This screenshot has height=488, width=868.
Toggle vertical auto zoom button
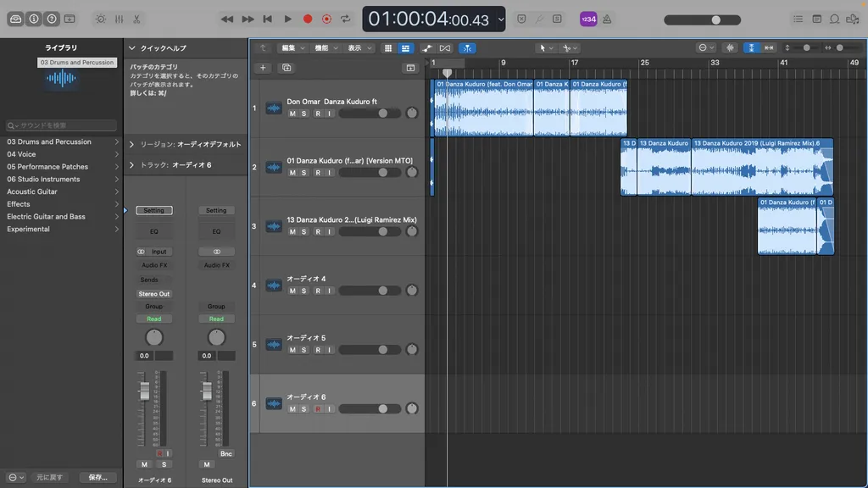point(751,47)
